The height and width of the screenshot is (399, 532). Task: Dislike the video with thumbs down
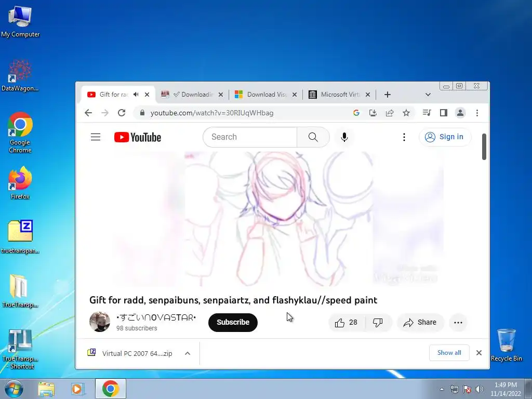click(x=378, y=322)
